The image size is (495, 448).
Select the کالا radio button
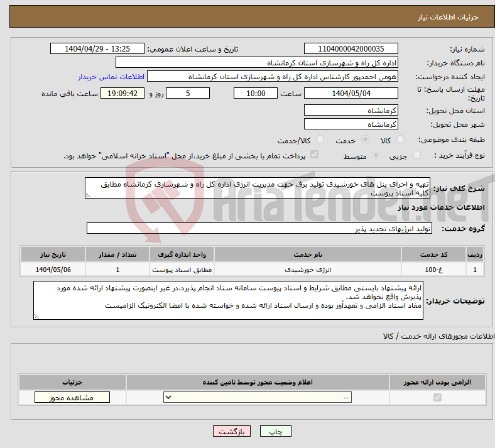tap(400, 139)
